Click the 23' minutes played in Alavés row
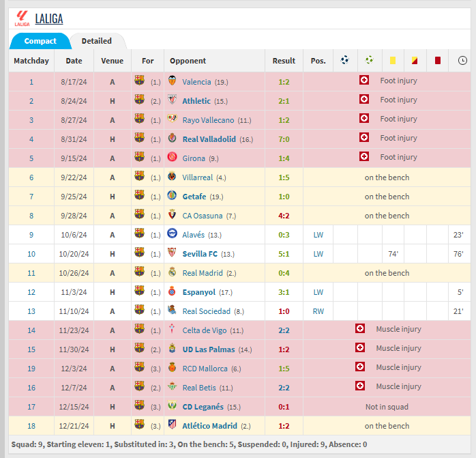Image resolution: width=476 pixels, height=458 pixels. pyautogui.click(x=458, y=235)
